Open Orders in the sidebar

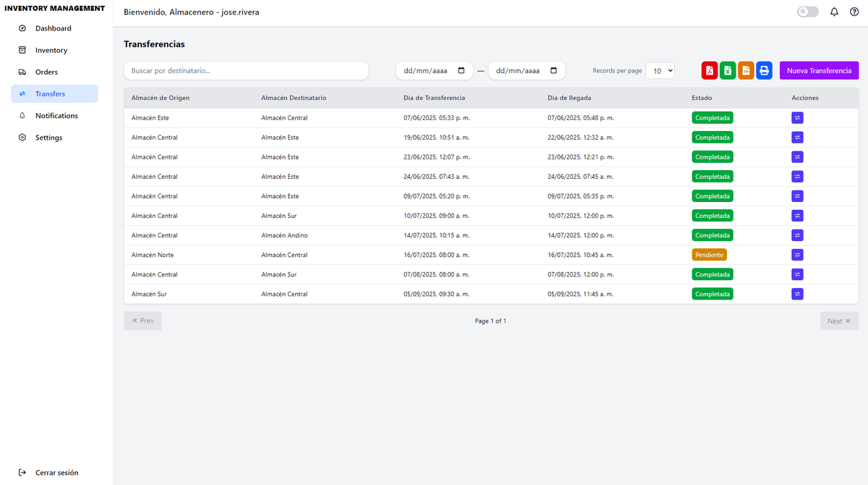click(x=54, y=72)
